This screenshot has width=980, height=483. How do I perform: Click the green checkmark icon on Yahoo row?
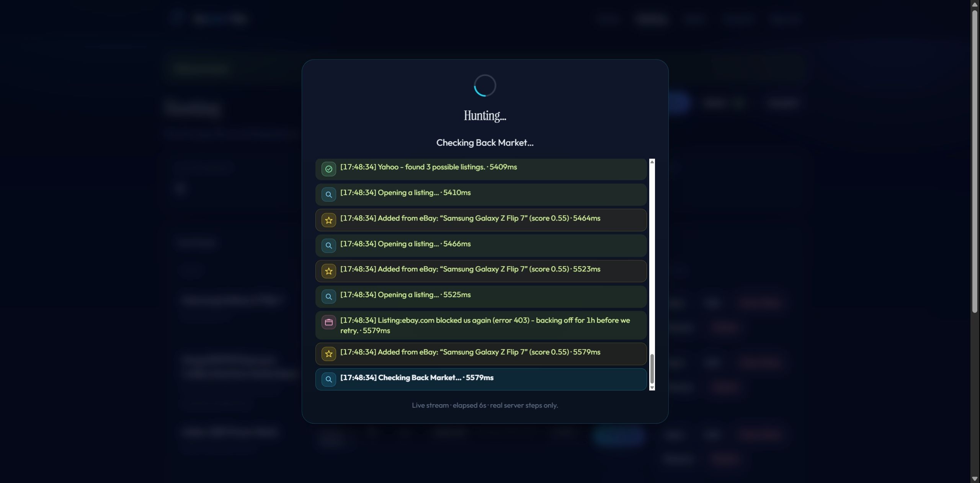tap(328, 169)
